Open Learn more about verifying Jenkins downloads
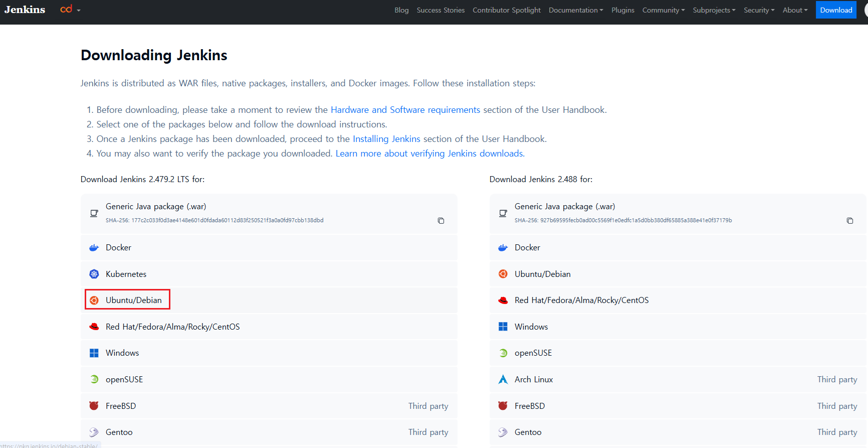The width and height of the screenshot is (868, 448). (x=430, y=154)
